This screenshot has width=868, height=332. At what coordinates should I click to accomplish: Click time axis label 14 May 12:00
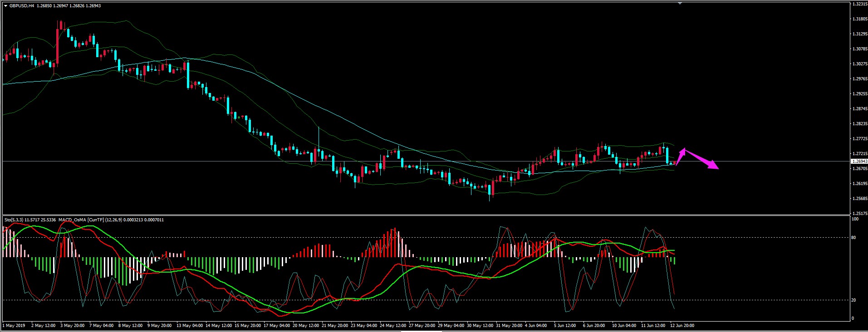point(219,326)
